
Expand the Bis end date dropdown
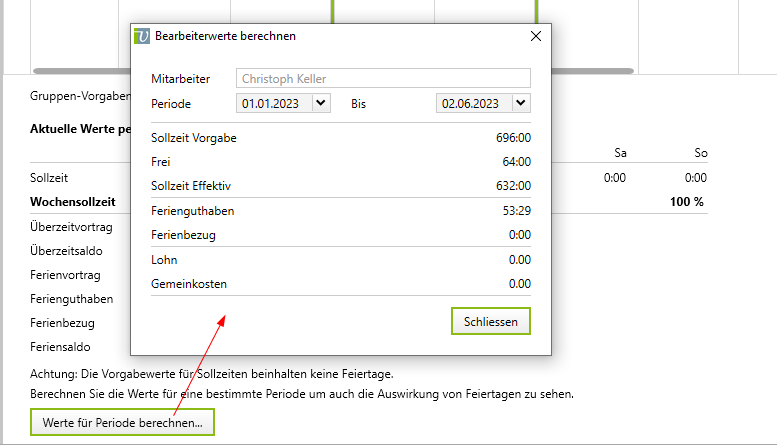click(520, 103)
